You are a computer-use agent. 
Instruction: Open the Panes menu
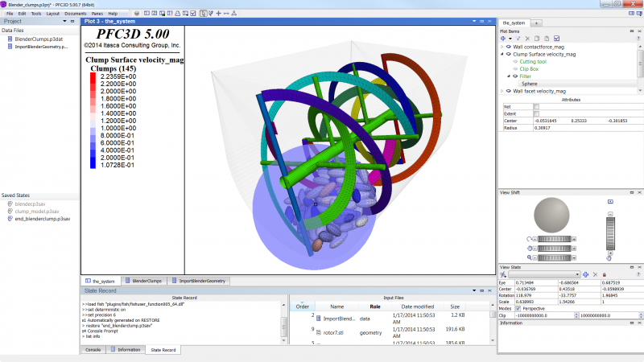click(97, 14)
